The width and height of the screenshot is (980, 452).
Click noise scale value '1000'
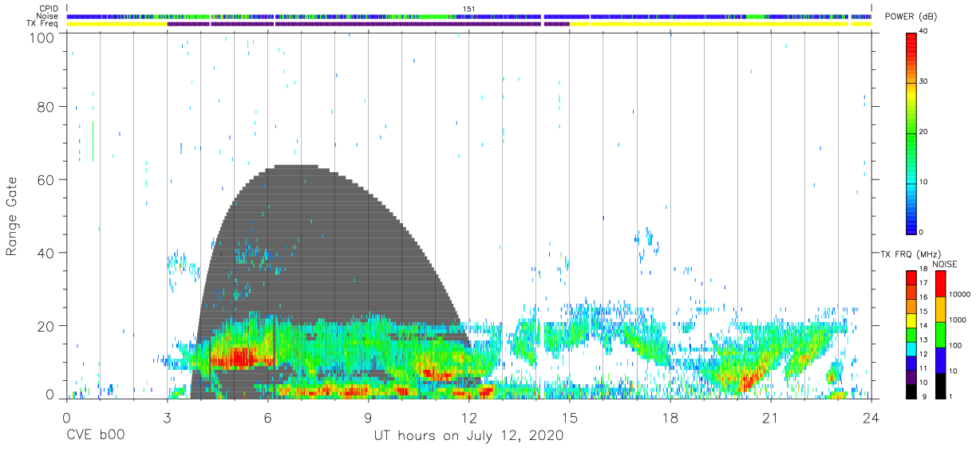coord(958,320)
